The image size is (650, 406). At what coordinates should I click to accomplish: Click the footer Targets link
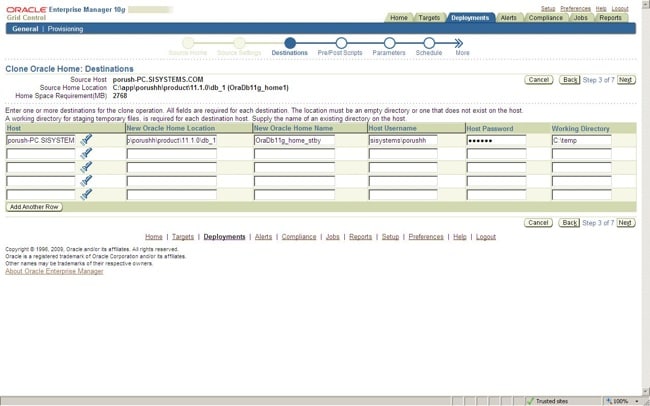click(183, 237)
